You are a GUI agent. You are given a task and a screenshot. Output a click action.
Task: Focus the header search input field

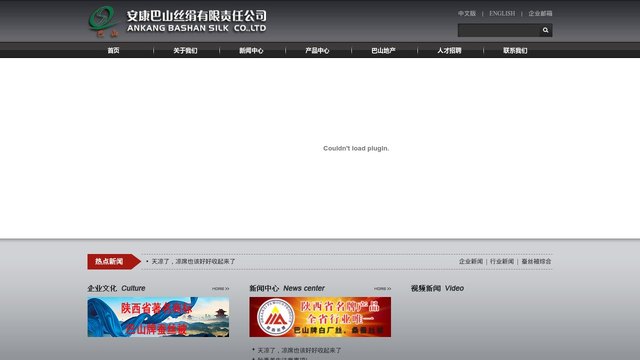[x=499, y=30]
